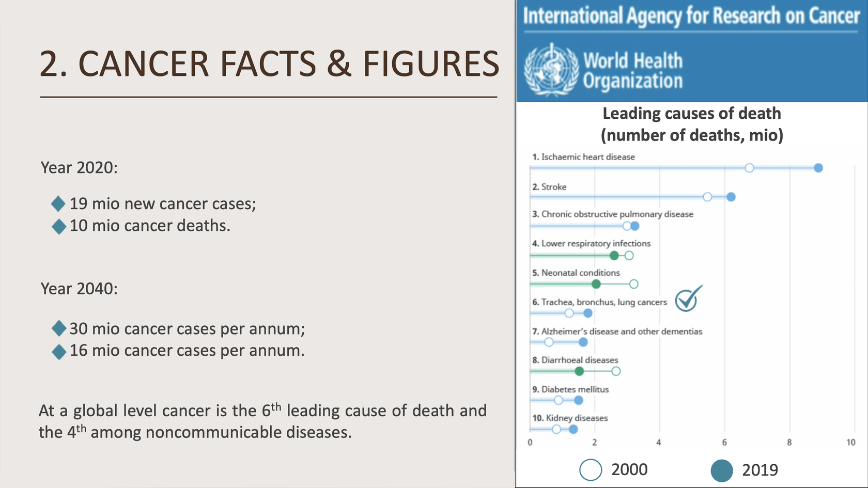Click the diamond bullet before '16 mio cancer cases'
The height and width of the screenshot is (488, 868).
click(59, 352)
